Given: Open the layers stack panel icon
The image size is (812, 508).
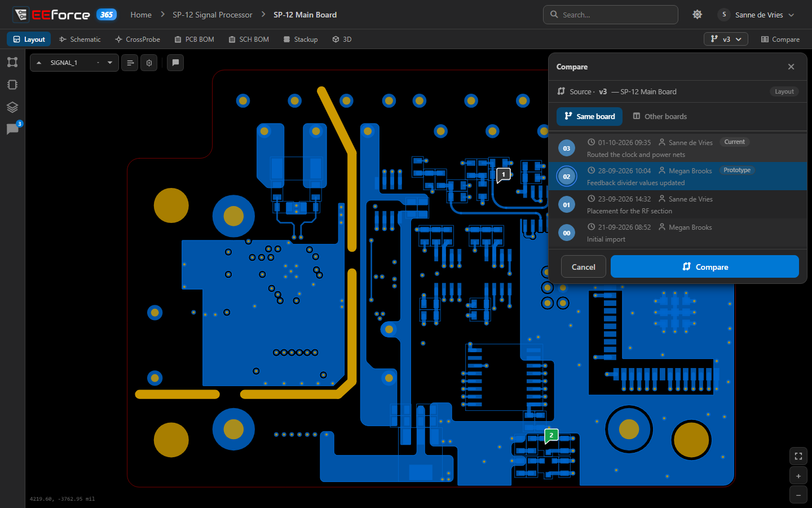Looking at the screenshot, I should click(12, 107).
